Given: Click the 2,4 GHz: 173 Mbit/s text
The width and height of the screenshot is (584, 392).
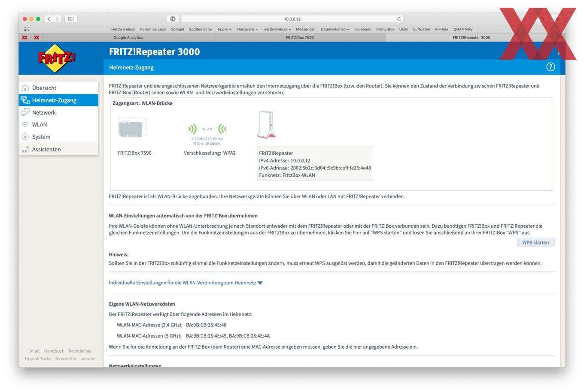Looking at the screenshot, I should [207, 139].
